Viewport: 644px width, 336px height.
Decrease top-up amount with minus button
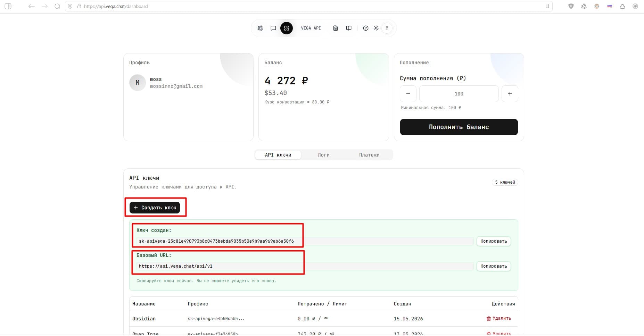[x=408, y=94]
